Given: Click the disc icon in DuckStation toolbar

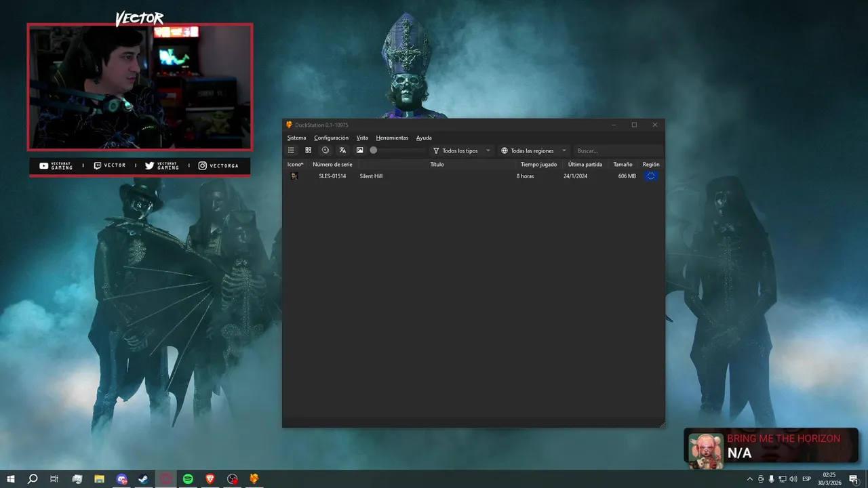Looking at the screenshot, I should click(x=325, y=150).
